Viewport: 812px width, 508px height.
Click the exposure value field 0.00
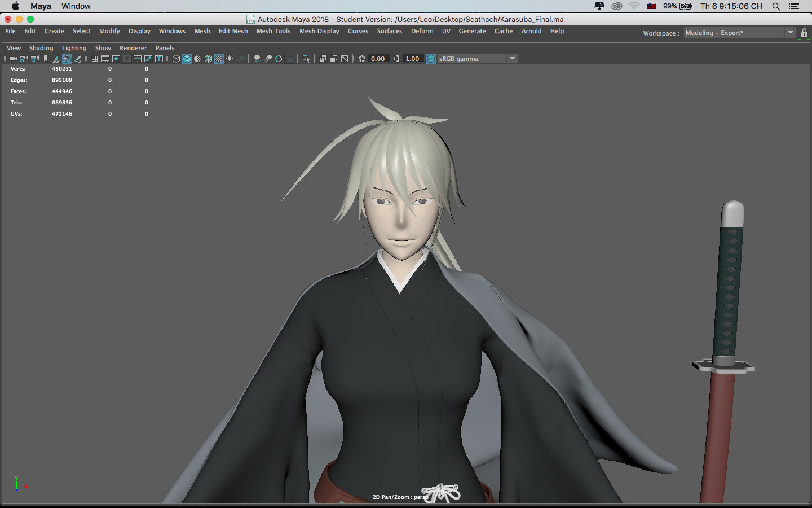click(379, 59)
